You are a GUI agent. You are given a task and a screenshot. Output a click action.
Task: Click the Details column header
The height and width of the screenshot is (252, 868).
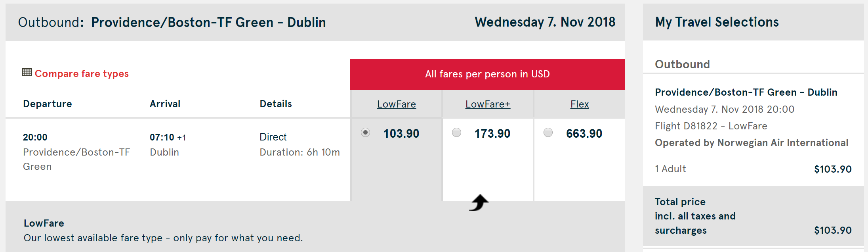[276, 104]
